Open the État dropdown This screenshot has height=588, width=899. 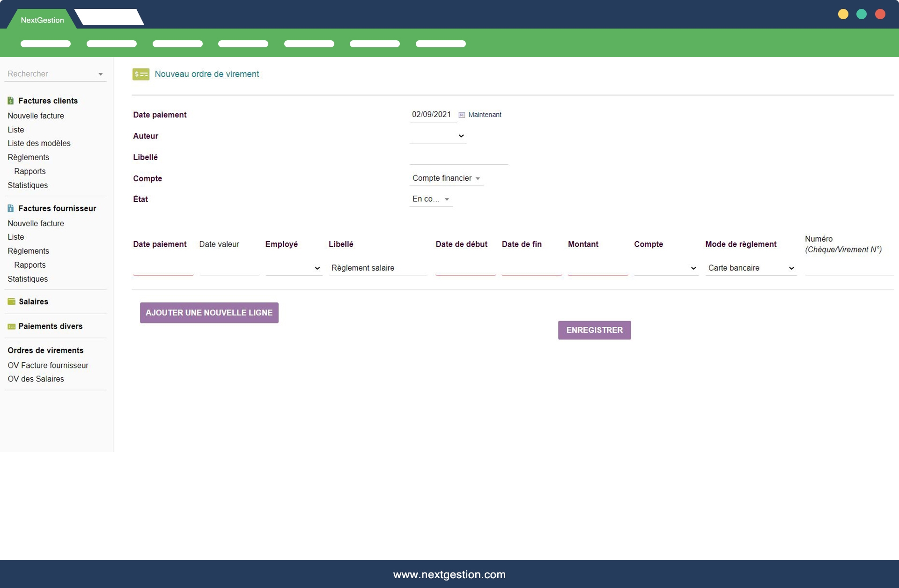pyautogui.click(x=431, y=199)
